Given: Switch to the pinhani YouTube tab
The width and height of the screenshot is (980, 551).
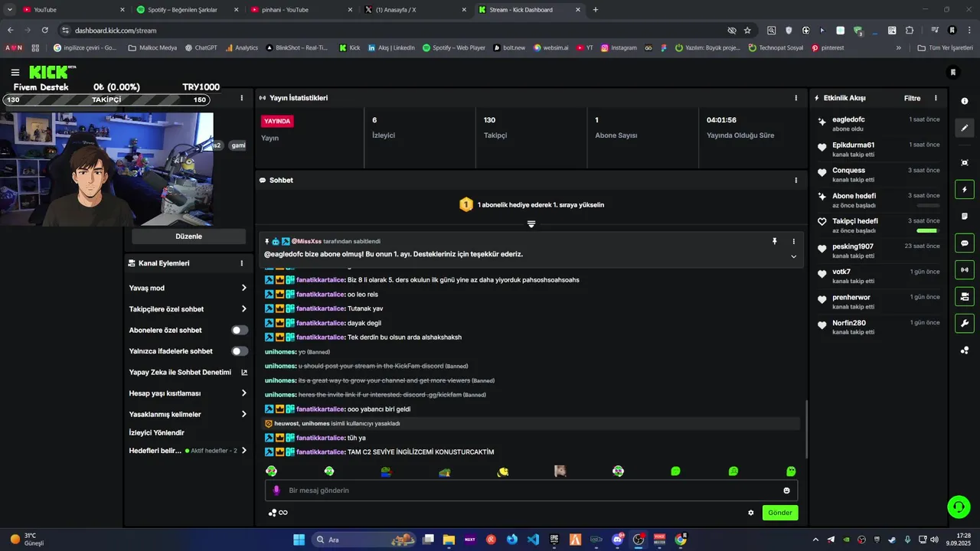Looking at the screenshot, I should pos(302,10).
